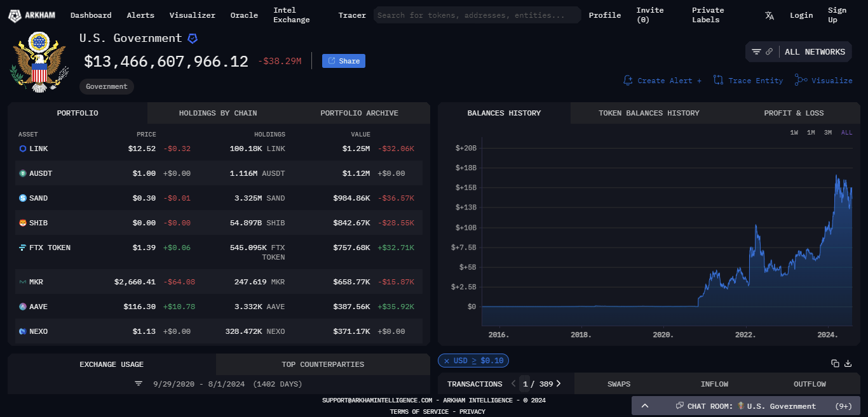
Task: Open the Swaps tab
Action: [619, 384]
